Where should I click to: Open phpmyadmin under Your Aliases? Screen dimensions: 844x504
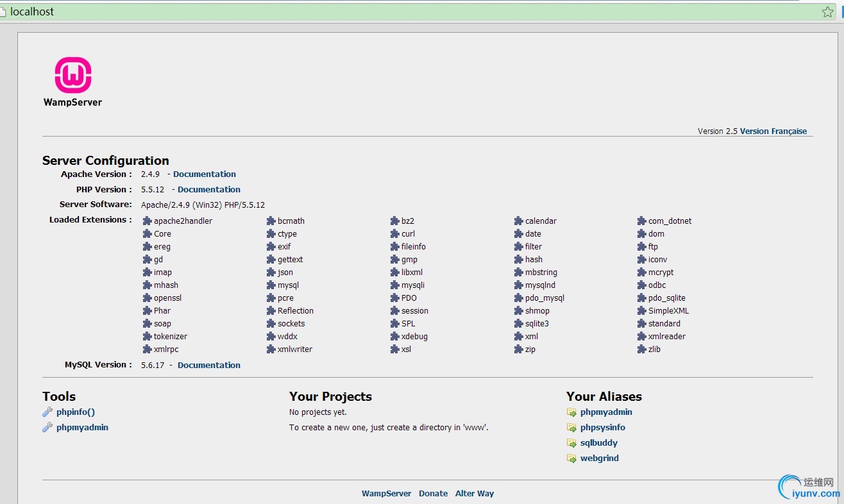(606, 412)
